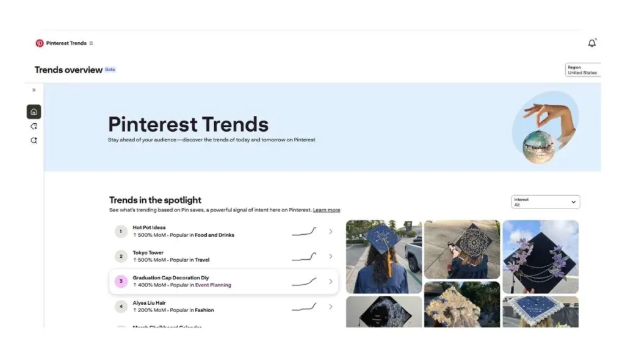This screenshot has width=625, height=364.
Task: Click the Pinterest logo icon
Action: (40, 43)
